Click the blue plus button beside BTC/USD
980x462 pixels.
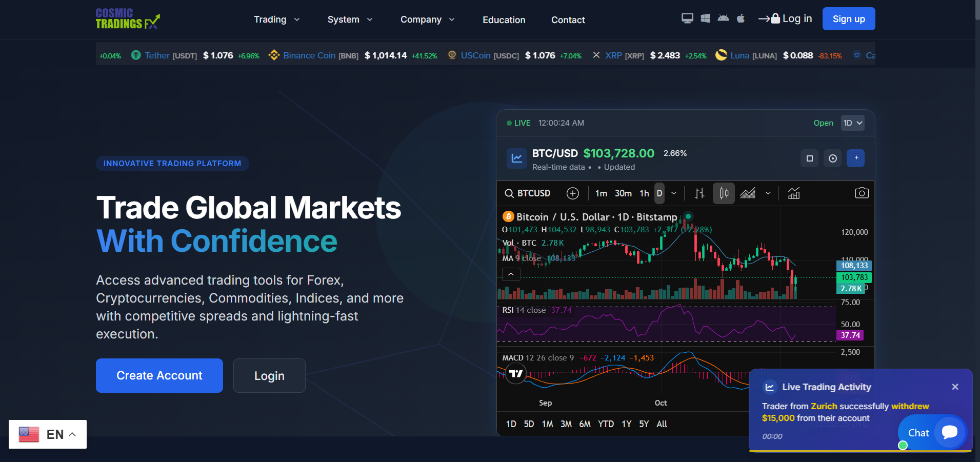pyautogui.click(x=855, y=158)
